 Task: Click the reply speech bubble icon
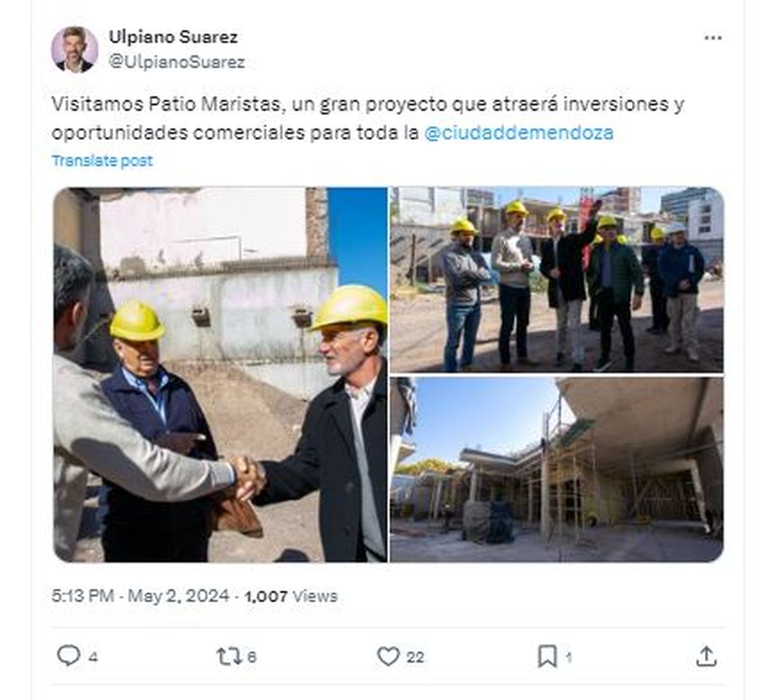click(x=69, y=656)
